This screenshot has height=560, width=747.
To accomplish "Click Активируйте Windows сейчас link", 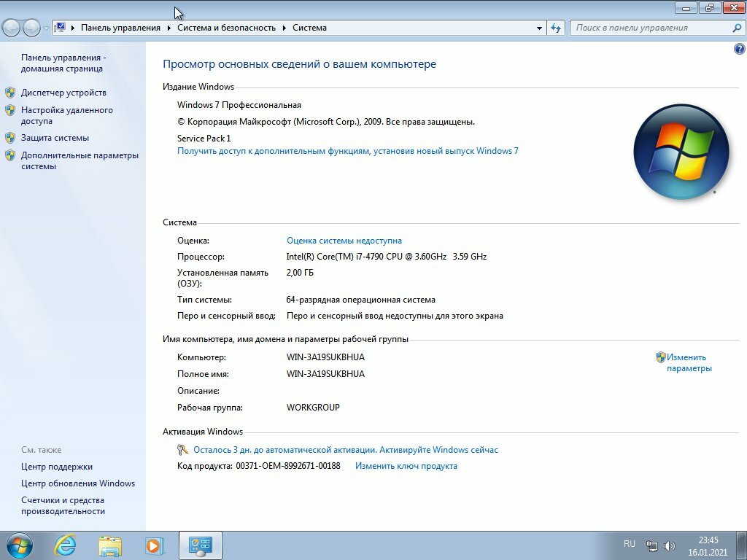I will tap(439, 450).
